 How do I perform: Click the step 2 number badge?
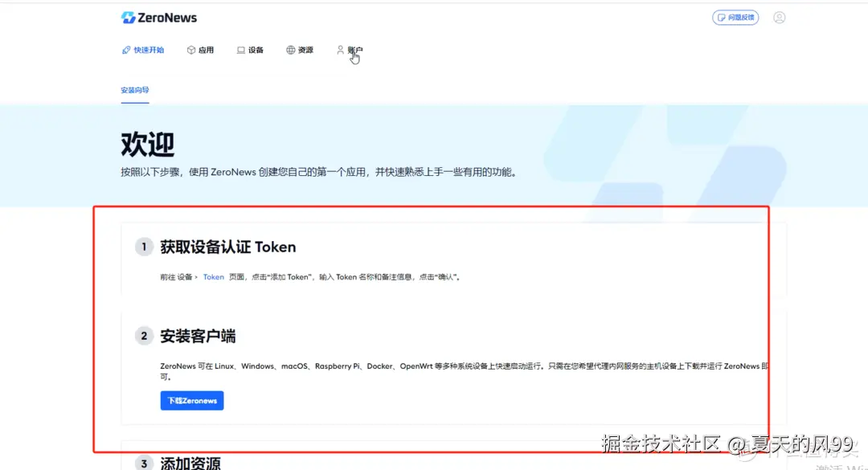tap(143, 337)
